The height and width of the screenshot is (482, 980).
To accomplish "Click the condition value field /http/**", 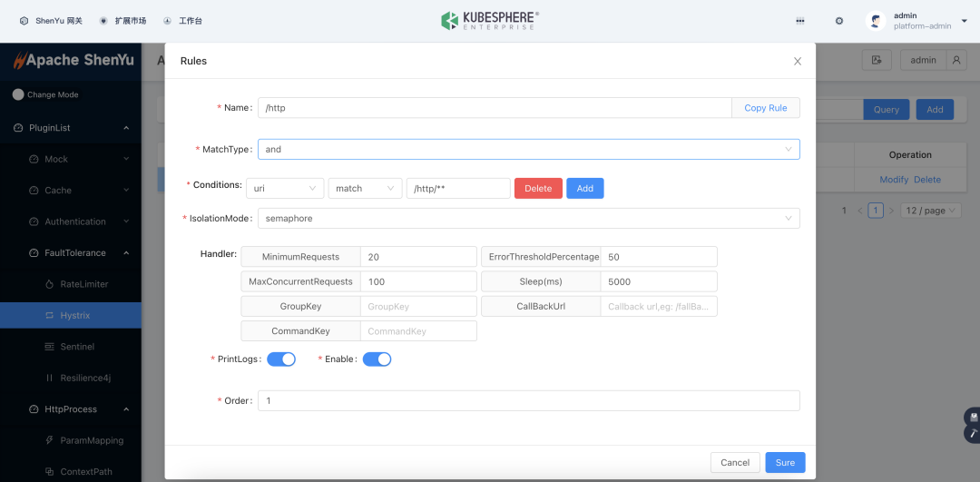I will [x=458, y=188].
